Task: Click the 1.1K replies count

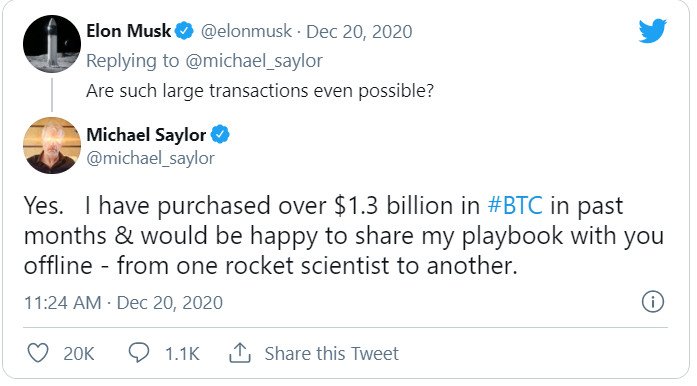Action: click(x=182, y=354)
